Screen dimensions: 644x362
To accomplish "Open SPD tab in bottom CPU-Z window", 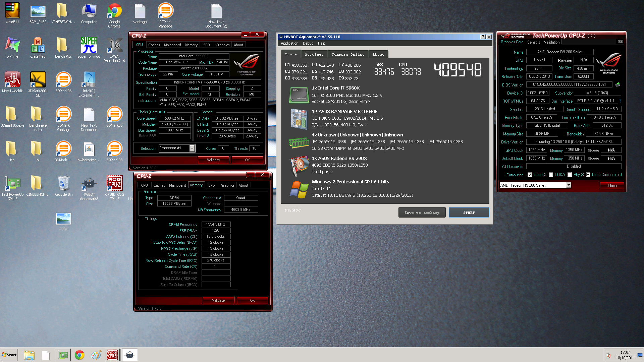I will click(211, 185).
